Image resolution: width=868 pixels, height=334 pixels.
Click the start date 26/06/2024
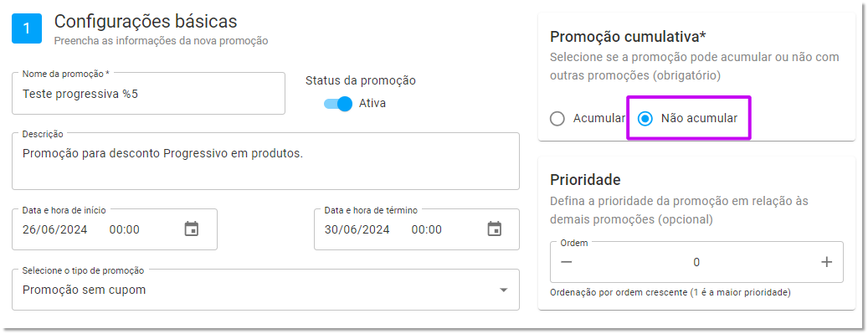click(54, 229)
